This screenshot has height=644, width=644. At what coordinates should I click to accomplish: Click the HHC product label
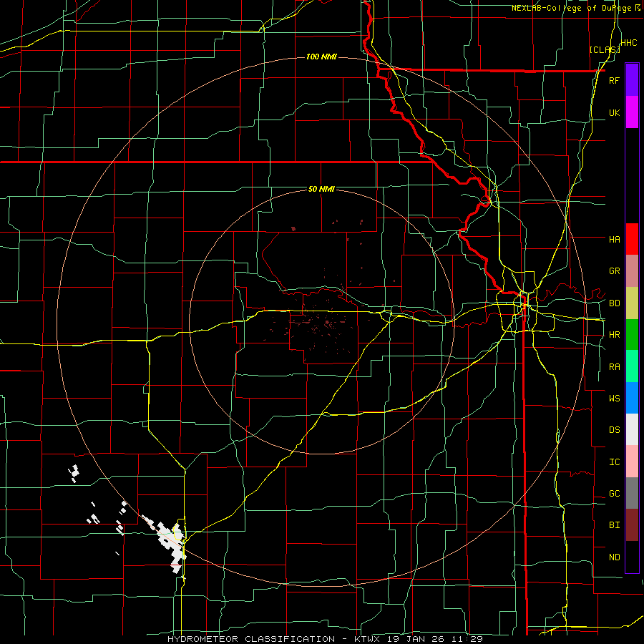click(628, 42)
